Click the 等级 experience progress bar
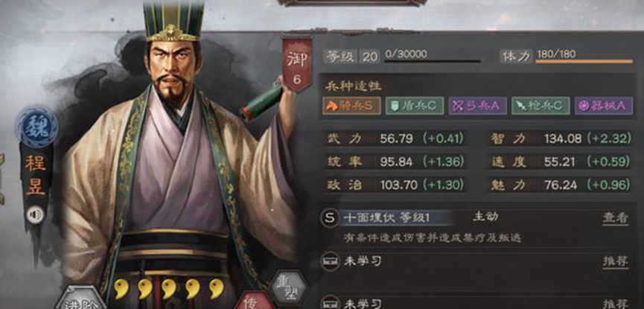The width and height of the screenshot is (644, 309). (433, 62)
